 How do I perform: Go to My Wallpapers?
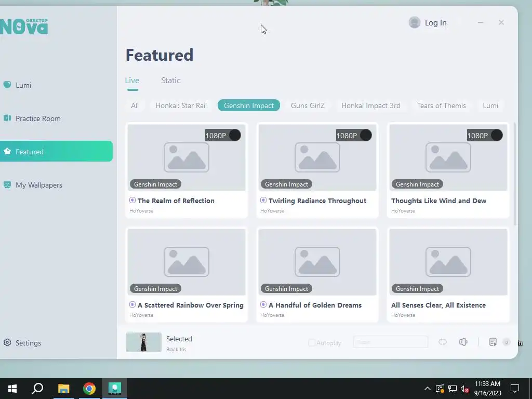click(x=33, y=185)
